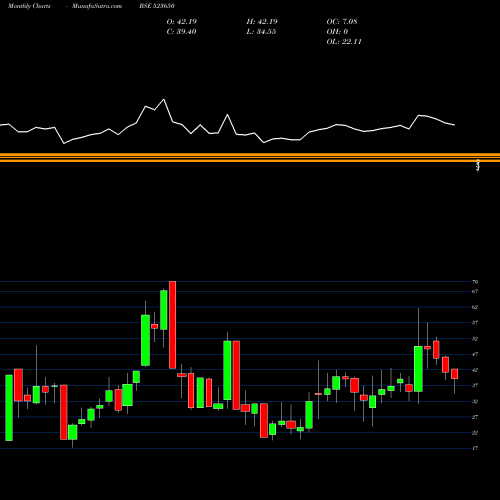Click the highest peak of the white indicator line

[164, 99]
